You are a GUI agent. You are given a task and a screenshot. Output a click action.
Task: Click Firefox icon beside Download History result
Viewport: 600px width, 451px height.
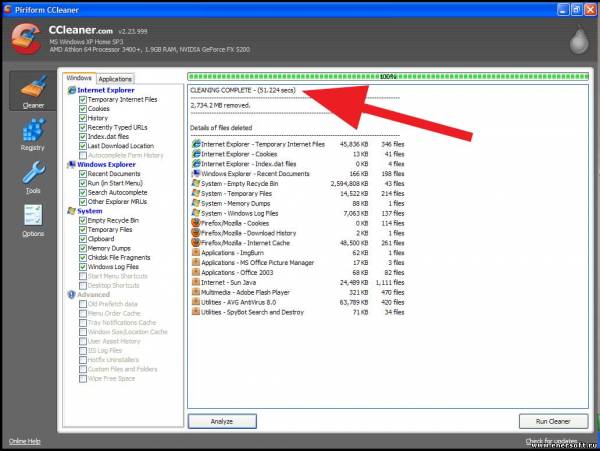pyautogui.click(x=196, y=233)
